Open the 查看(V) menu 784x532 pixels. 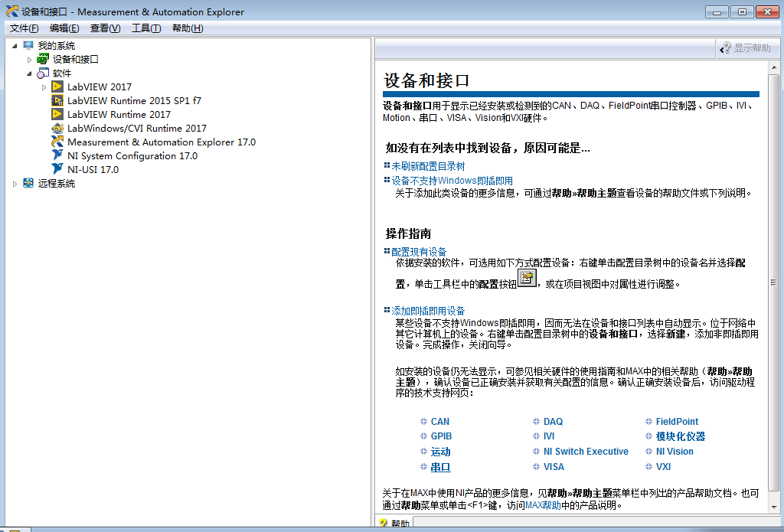105,28
